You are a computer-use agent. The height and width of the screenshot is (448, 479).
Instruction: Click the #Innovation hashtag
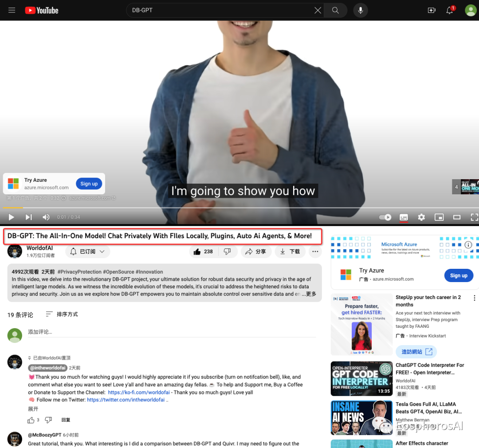[x=149, y=271]
